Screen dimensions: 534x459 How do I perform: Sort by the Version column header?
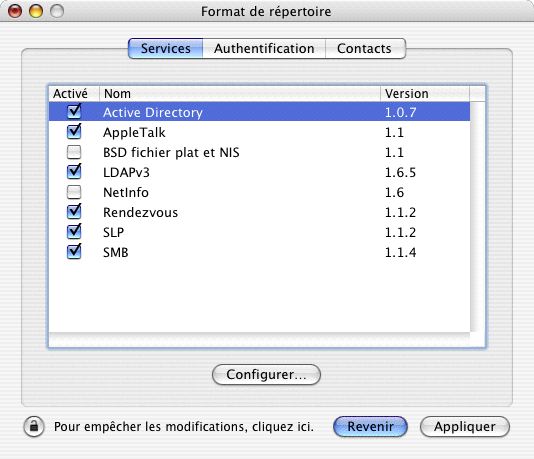point(425,94)
